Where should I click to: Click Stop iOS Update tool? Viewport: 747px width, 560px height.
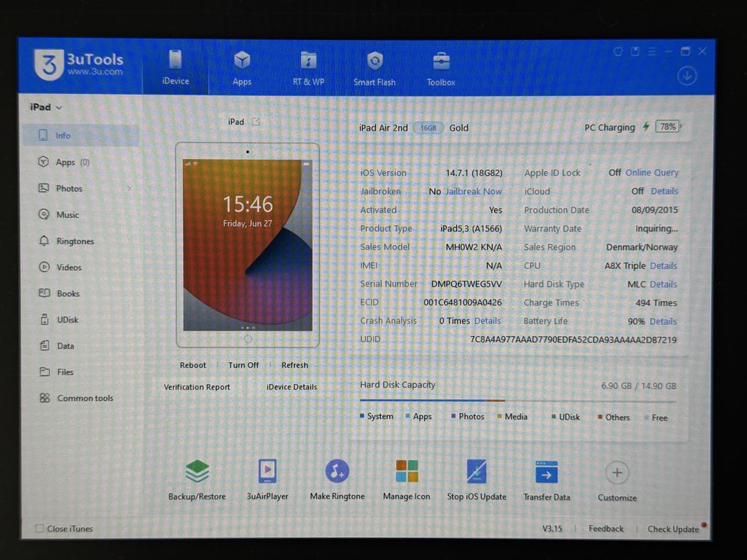[477, 479]
